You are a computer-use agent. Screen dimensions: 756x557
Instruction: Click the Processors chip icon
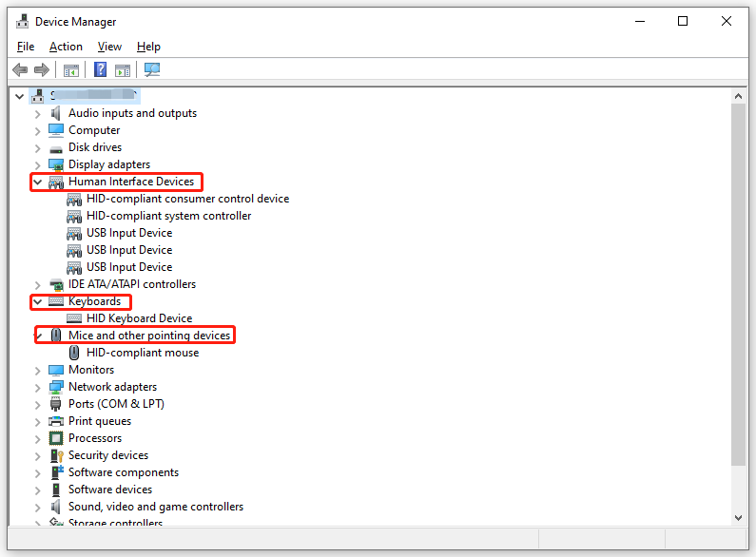pyautogui.click(x=56, y=438)
